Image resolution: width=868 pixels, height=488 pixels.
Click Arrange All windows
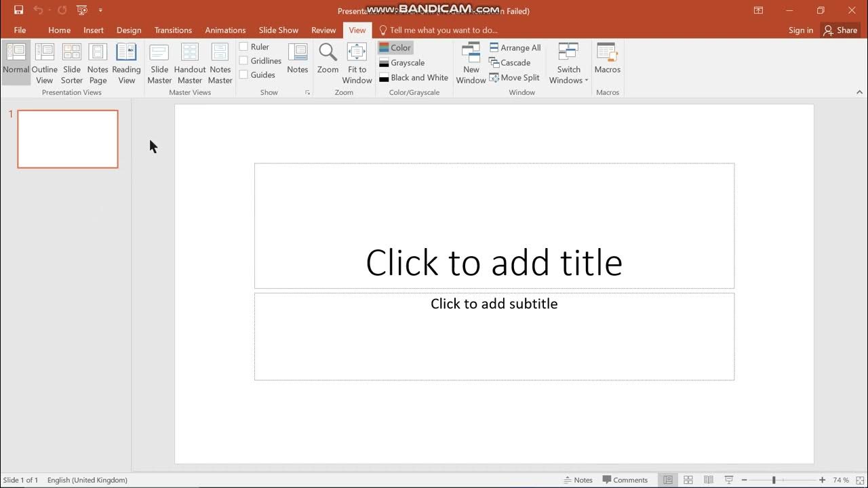pos(515,47)
